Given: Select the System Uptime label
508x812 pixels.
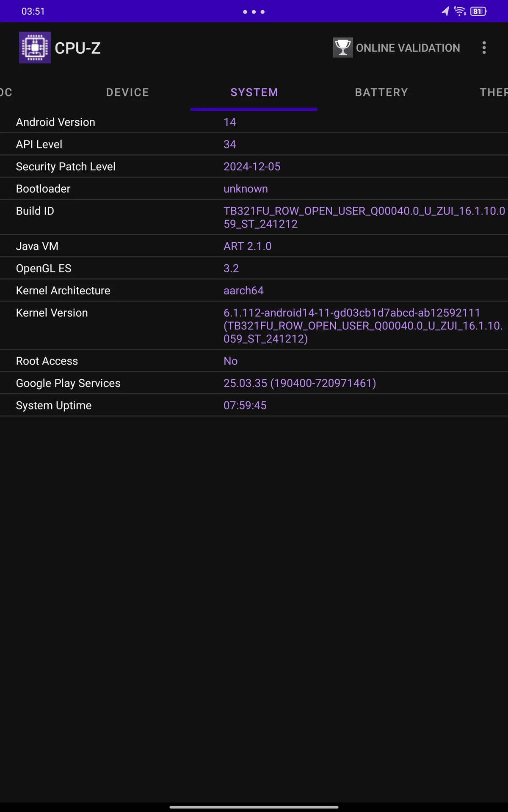Looking at the screenshot, I should (x=54, y=406).
